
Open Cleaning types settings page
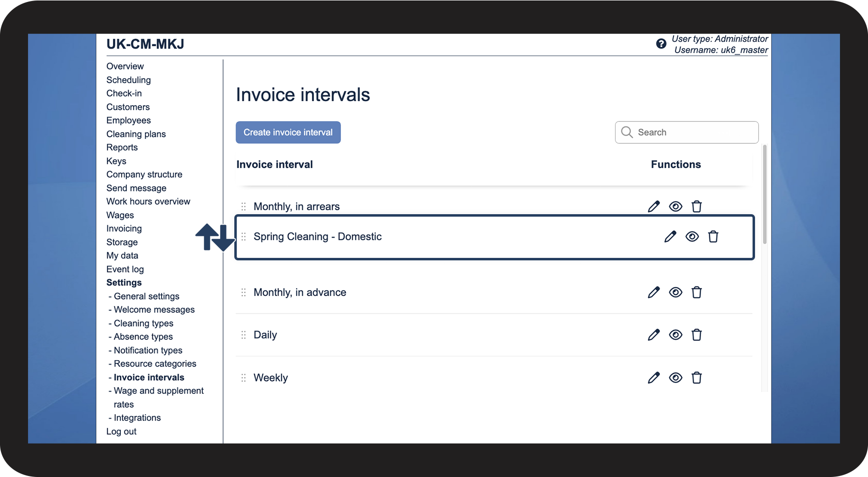coord(143,323)
